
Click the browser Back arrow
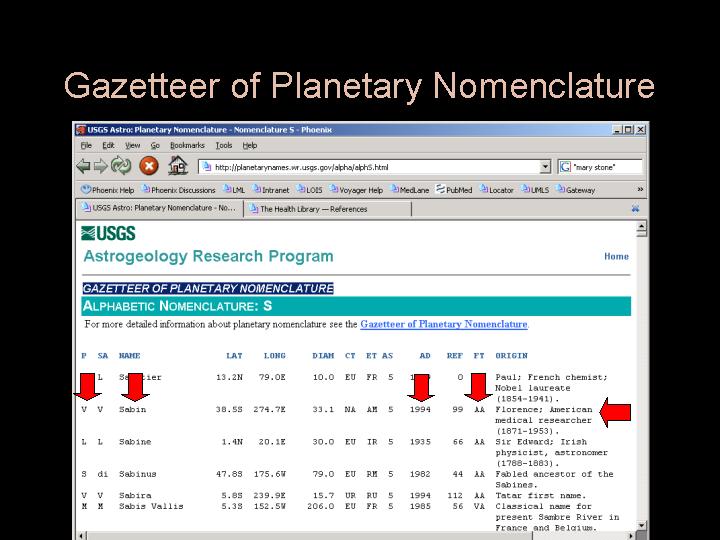pos(85,167)
